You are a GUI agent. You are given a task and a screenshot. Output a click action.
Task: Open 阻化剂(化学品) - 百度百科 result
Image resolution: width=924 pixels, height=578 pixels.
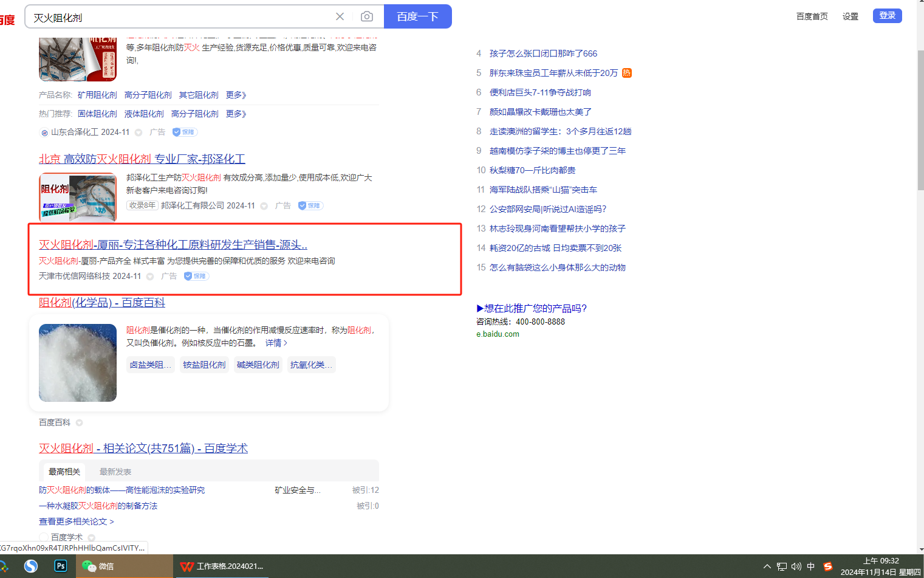coord(102,302)
